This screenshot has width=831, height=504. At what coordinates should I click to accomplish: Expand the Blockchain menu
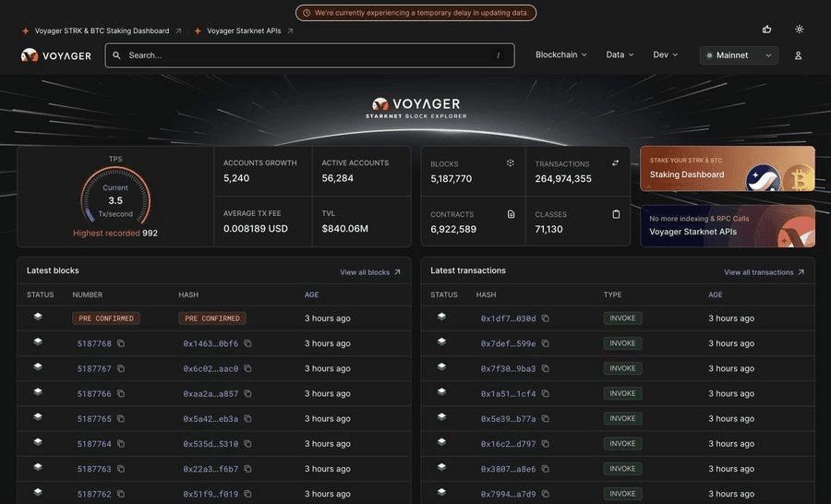point(561,55)
